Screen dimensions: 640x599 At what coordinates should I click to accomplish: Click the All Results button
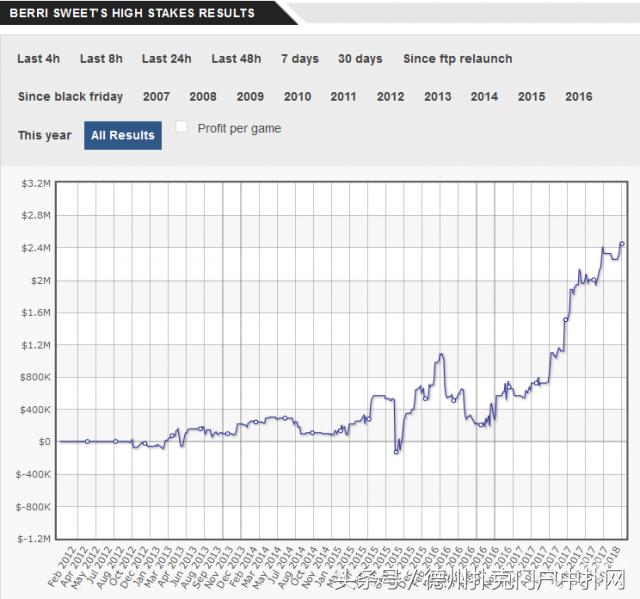pos(123,135)
